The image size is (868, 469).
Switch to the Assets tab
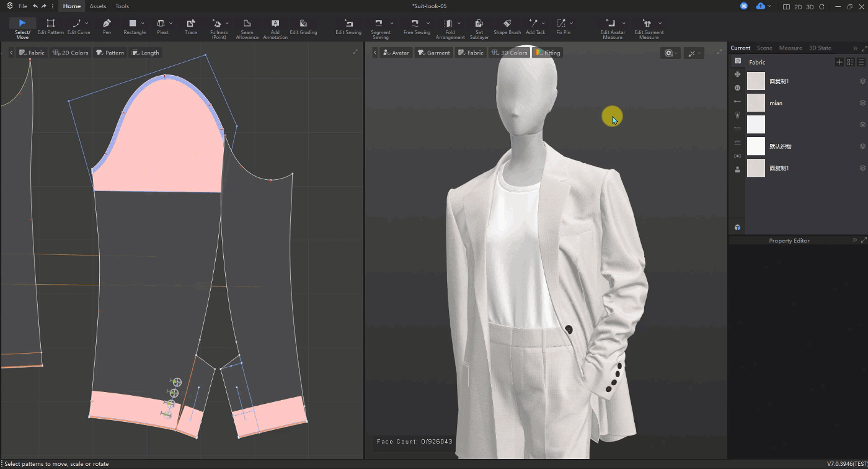tap(97, 6)
